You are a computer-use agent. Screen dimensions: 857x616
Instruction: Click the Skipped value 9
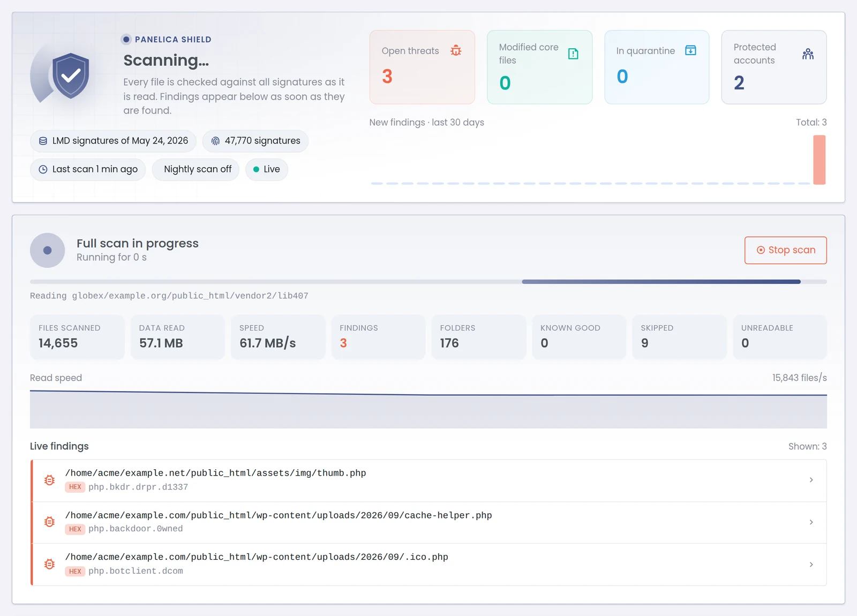(x=644, y=343)
